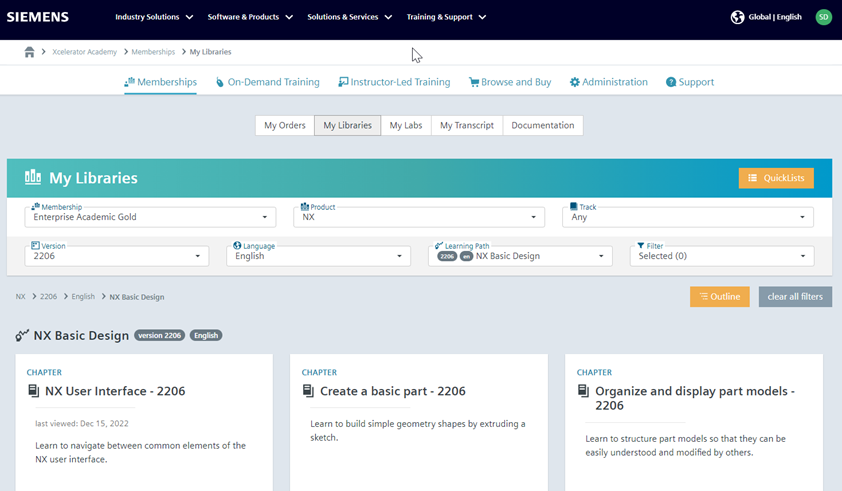Click Global | English language link
The width and height of the screenshot is (842, 491).
775,17
